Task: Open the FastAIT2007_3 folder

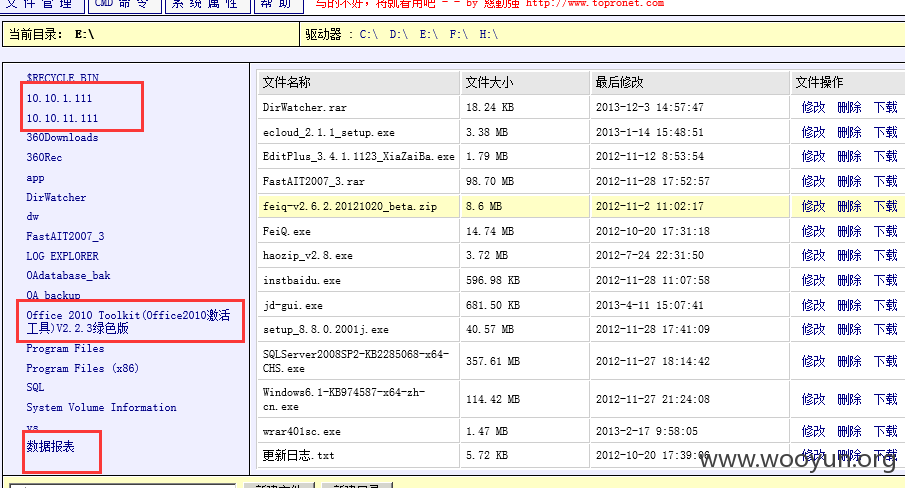Action: pyautogui.click(x=65, y=237)
